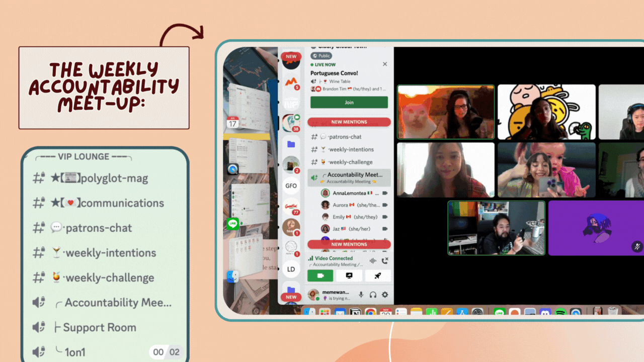Image resolution: width=644 pixels, height=362 pixels.
Task: Open weekly-challenge in the Discord sidebar
Action: [x=349, y=162]
